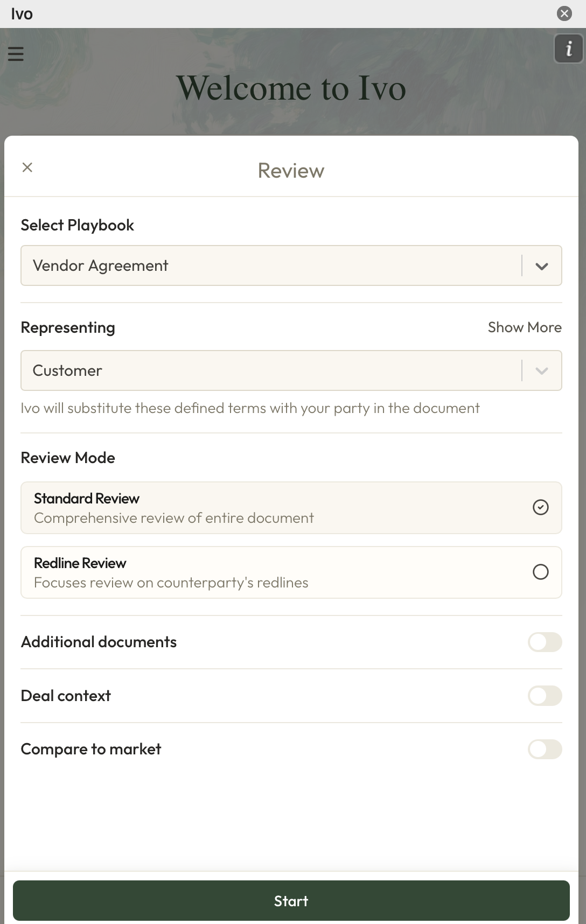This screenshot has width=586, height=924.
Task: Choose the Redline Review option card
Action: (269, 572)
